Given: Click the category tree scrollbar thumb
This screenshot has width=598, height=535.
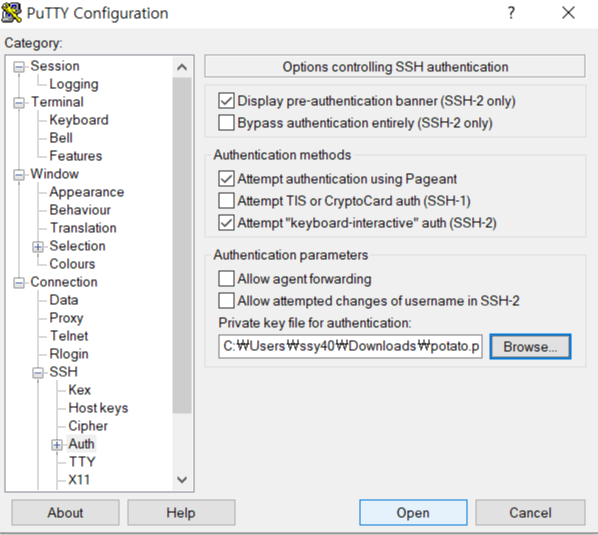Looking at the screenshot, I should click(182, 246).
